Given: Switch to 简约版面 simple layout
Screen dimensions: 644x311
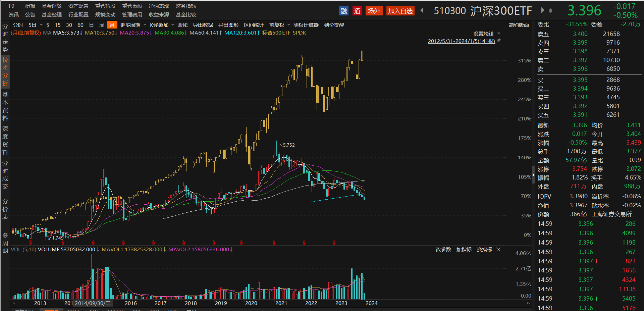Looking at the screenshot, I should coord(519,25).
